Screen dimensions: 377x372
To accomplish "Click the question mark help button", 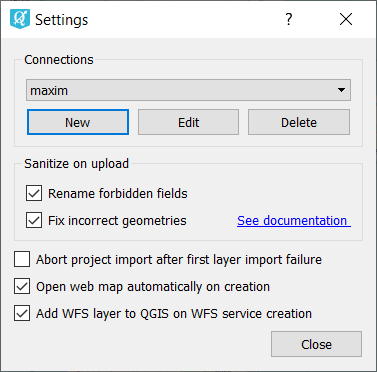I will pos(289,19).
